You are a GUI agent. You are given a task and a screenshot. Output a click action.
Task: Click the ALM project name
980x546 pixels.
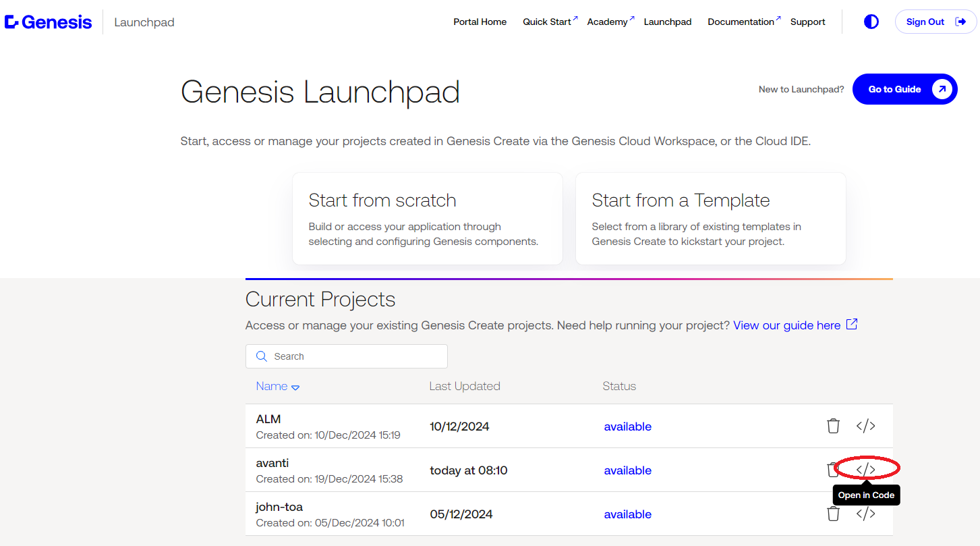pyautogui.click(x=268, y=419)
